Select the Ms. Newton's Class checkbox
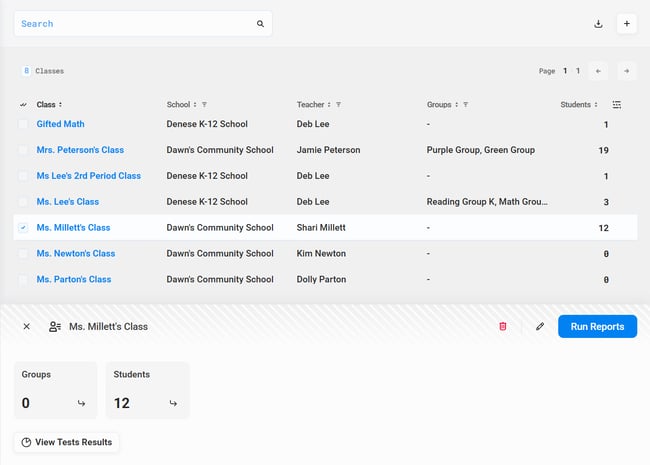Image resolution: width=650 pixels, height=465 pixels. tap(23, 254)
